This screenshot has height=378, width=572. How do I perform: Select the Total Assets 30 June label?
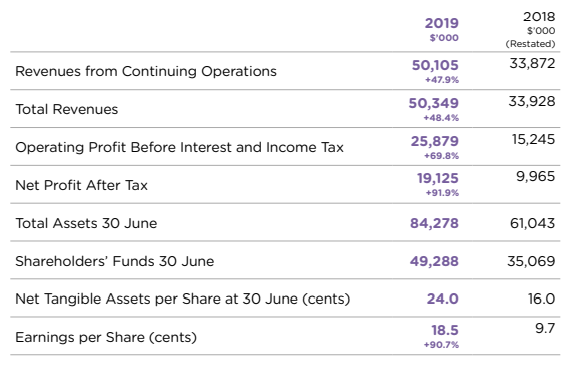pos(86,223)
